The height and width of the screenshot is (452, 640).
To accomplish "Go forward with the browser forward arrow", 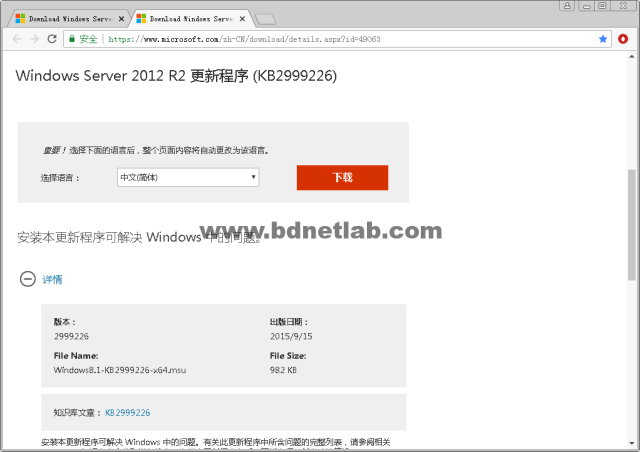I will 35,39.
